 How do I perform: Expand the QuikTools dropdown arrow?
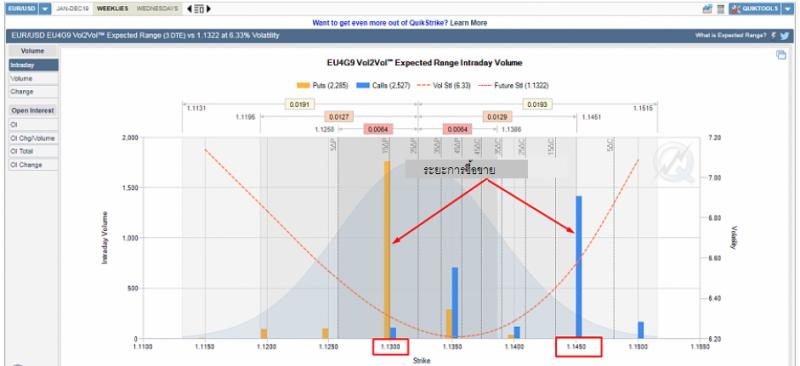coord(787,9)
